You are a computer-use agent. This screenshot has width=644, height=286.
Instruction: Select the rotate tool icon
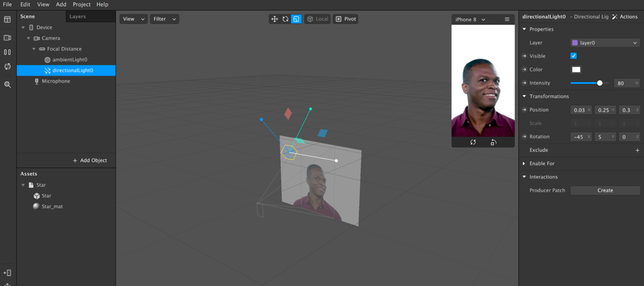(285, 19)
